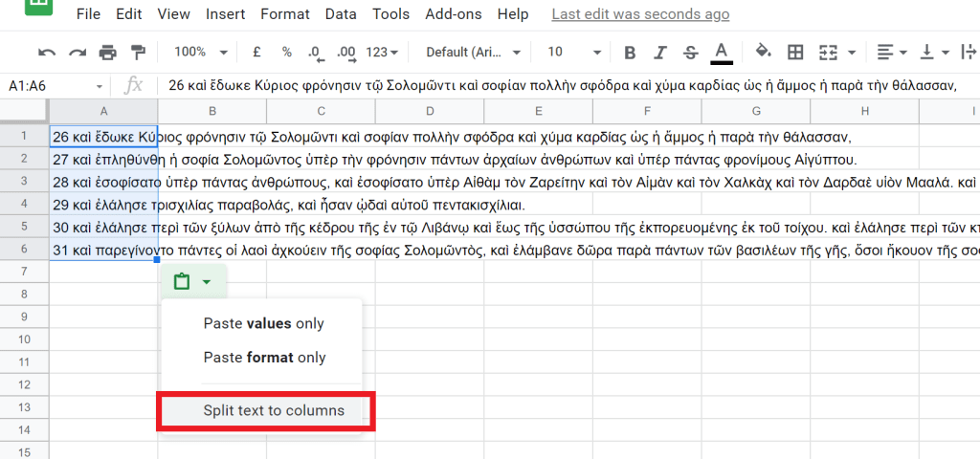Image resolution: width=980 pixels, height=459 pixels.
Task: Click the Undo arrow icon
Action: coord(47,52)
